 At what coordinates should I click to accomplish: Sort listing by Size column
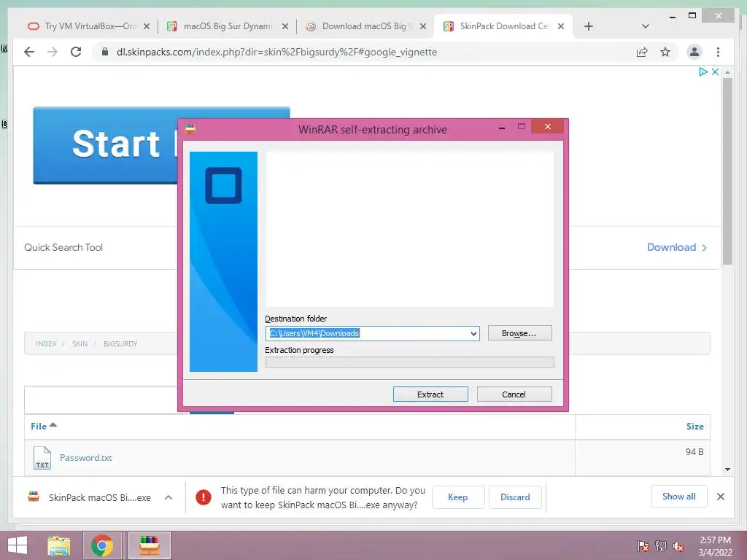click(x=694, y=426)
